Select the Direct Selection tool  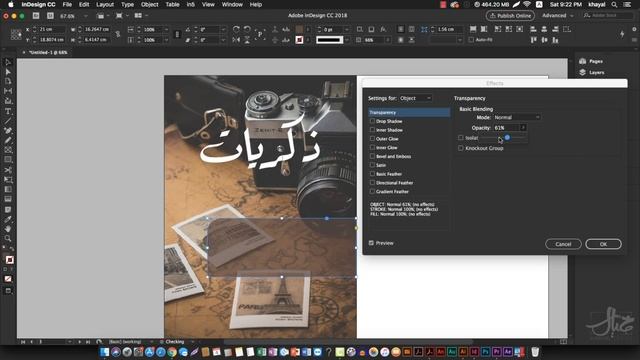[x=8, y=72]
